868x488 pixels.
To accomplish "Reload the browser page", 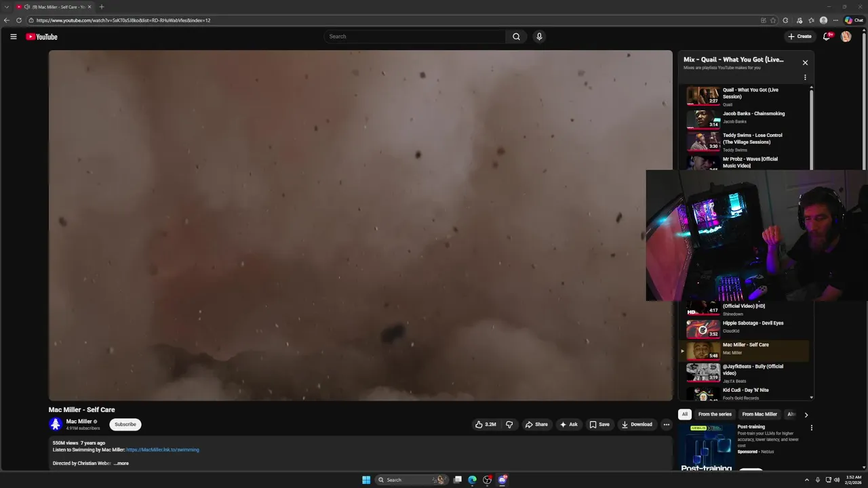I will pos(19,20).
